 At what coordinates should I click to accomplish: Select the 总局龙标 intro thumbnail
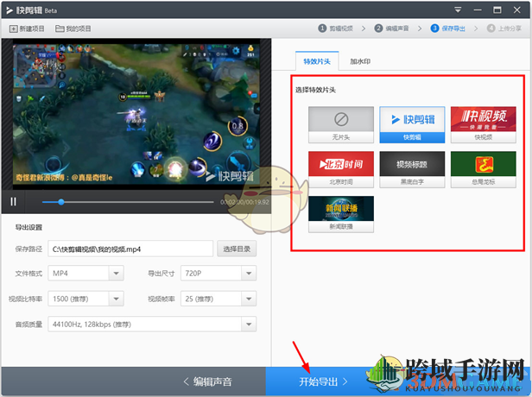(x=483, y=169)
